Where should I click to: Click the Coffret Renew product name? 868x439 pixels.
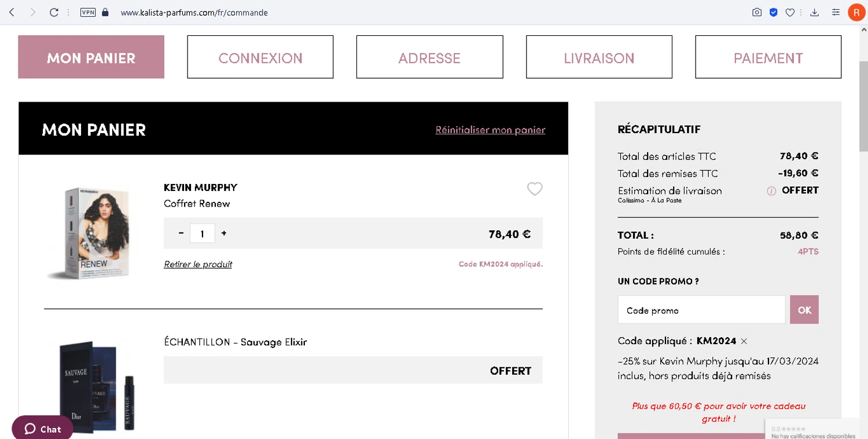(x=197, y=204)
